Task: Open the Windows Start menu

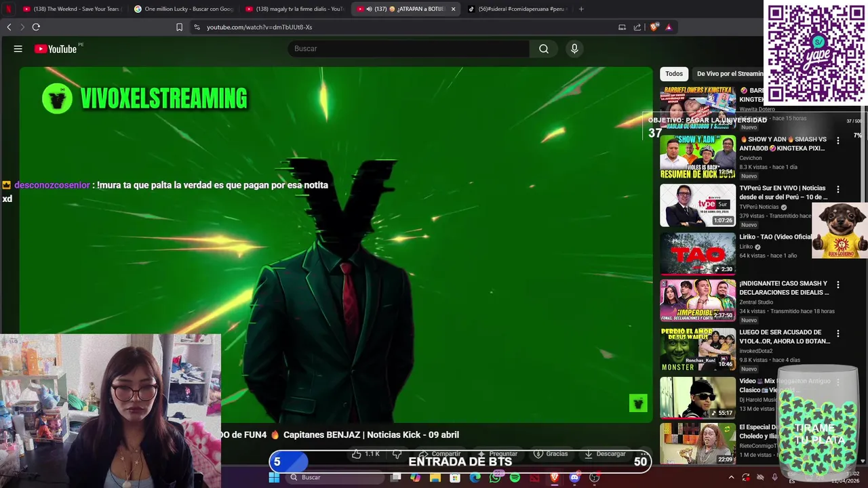Action: tap(274, 477)
